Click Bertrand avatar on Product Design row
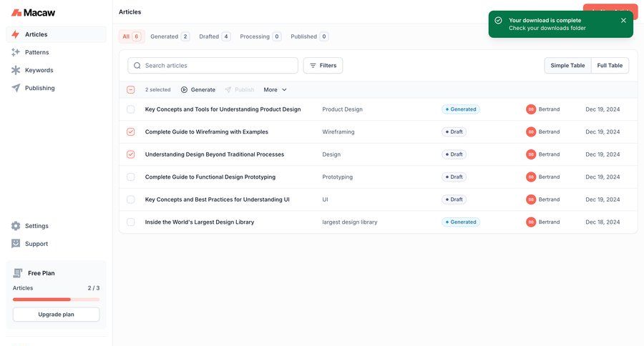Image resolution: width=644 pixels, height=346 pixels. pyautogui.click(x=531, y=109)
